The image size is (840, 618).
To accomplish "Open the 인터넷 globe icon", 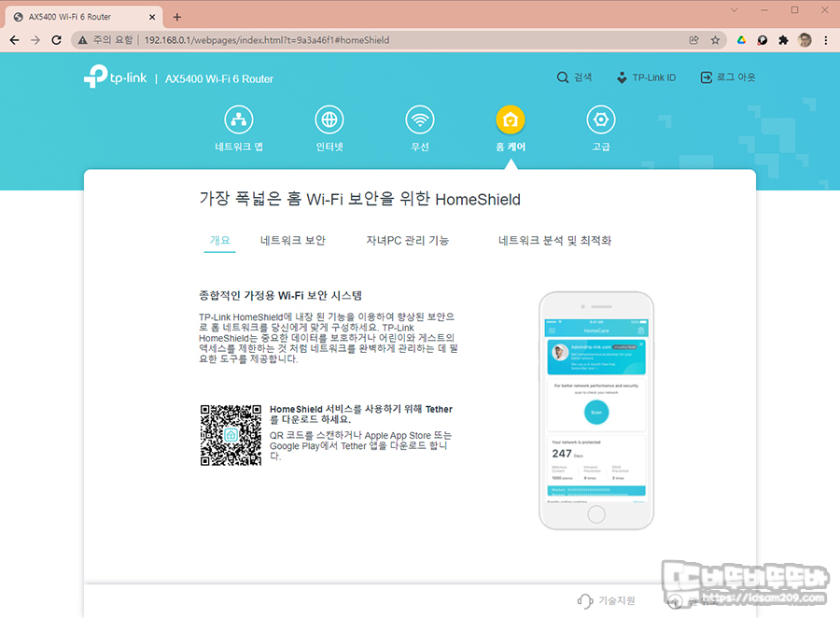I will click(329, 119).
